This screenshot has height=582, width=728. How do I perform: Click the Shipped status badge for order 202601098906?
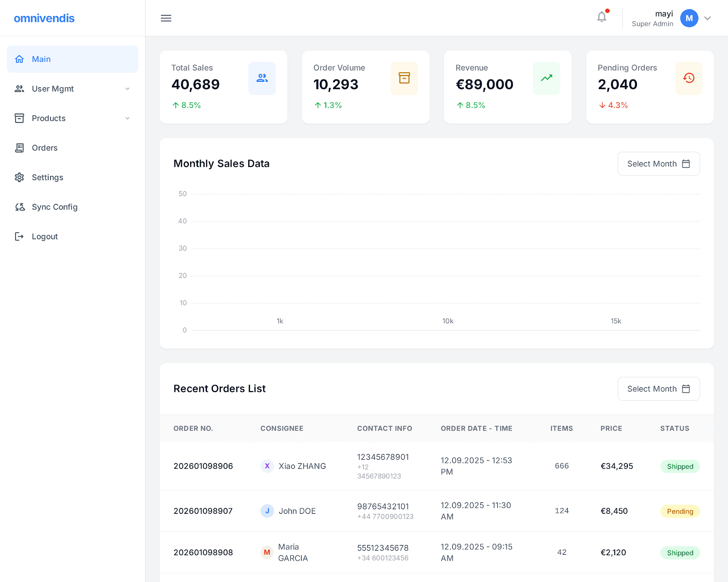click(x=680, y=466)
